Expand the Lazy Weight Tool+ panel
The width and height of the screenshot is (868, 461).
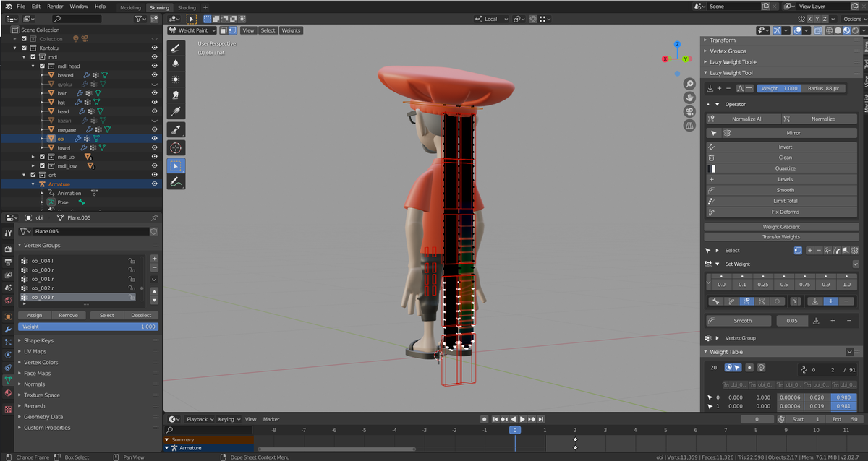733,62
